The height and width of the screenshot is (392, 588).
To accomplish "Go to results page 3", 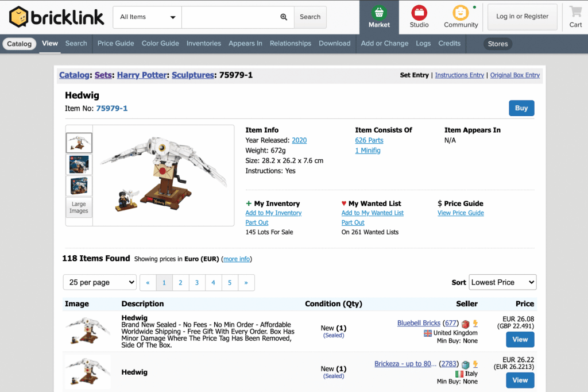I will (197, 283).
